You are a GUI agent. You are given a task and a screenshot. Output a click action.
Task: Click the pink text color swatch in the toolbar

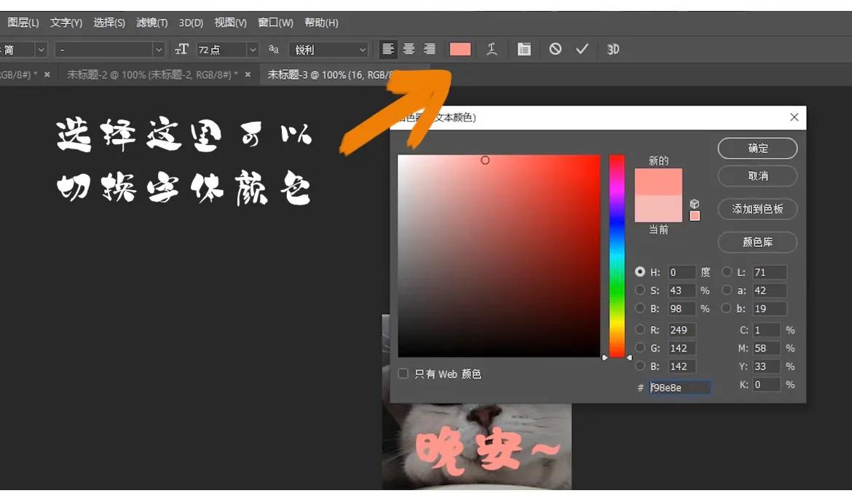click(x=459, y=50)
